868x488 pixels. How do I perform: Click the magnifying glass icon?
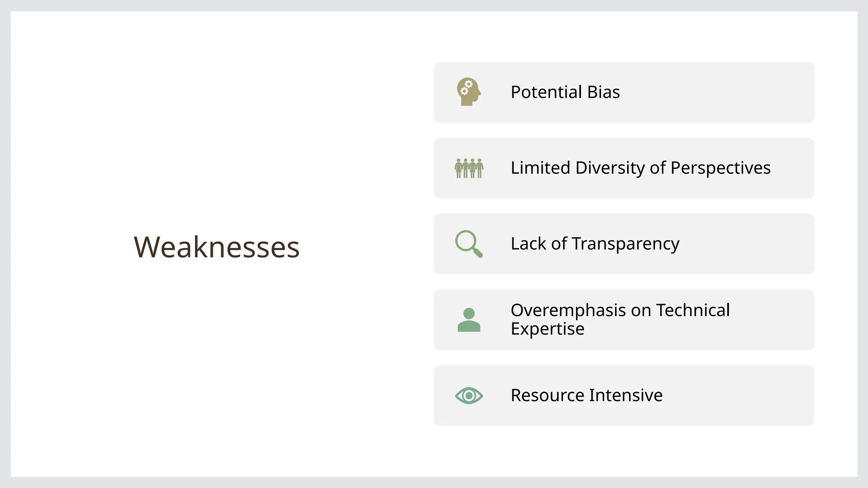point(468,244)
